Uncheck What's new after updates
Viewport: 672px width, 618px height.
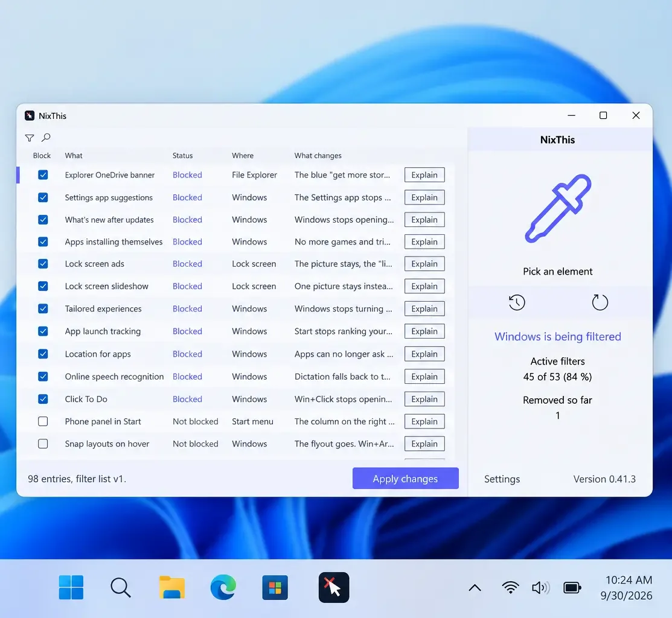tap(43, 220)
